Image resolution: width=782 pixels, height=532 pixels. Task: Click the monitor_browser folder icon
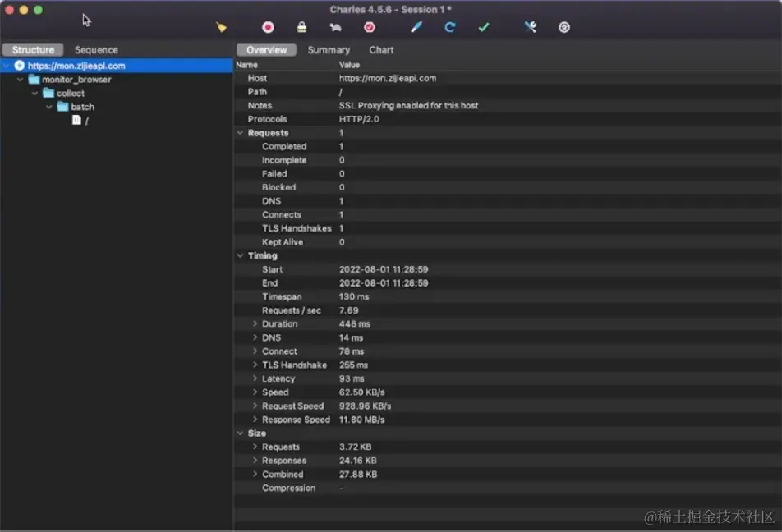(x=34, y=80)
